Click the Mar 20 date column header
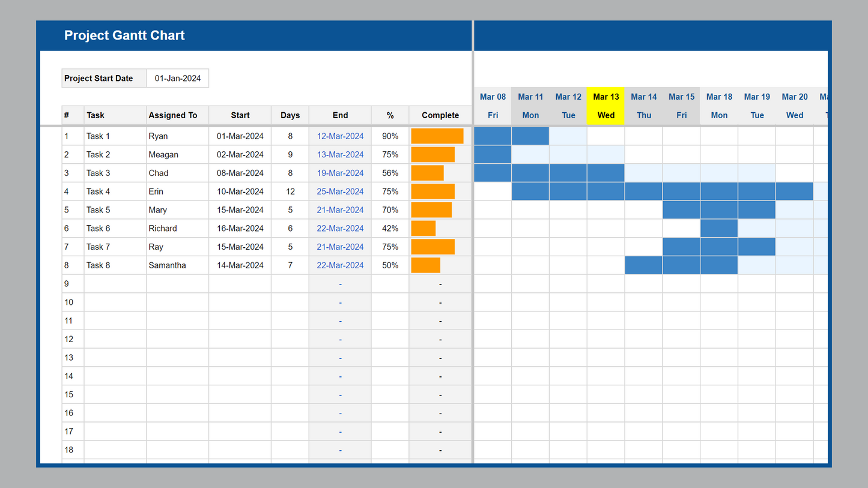The width and height of the screenshot is (868, 488). coord(794,97)
